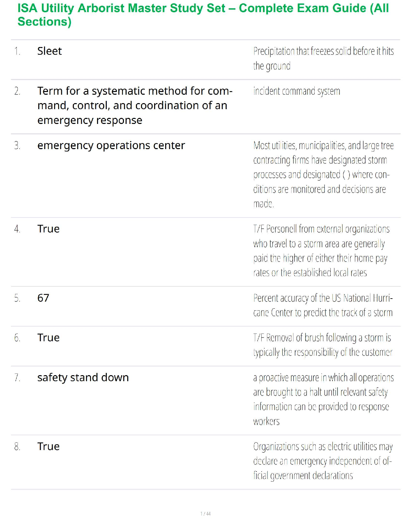The image size is (411, 532).
Task: Click the statement about electric utilities declaring emergencies
Action: (323, 461)
